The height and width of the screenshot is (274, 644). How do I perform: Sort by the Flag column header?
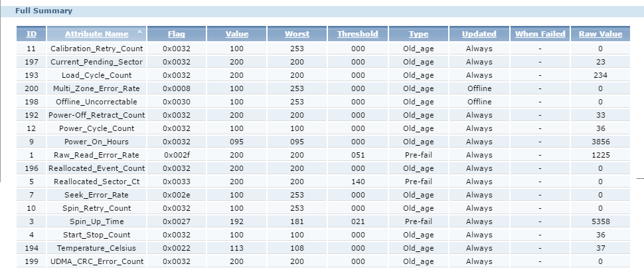pos(176,34)
